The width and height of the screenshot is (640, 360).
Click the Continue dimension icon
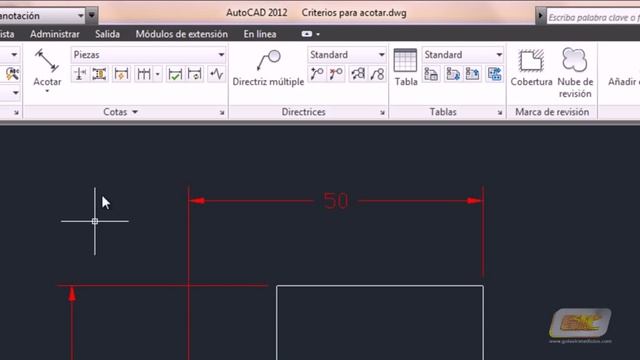pos(144,74)
